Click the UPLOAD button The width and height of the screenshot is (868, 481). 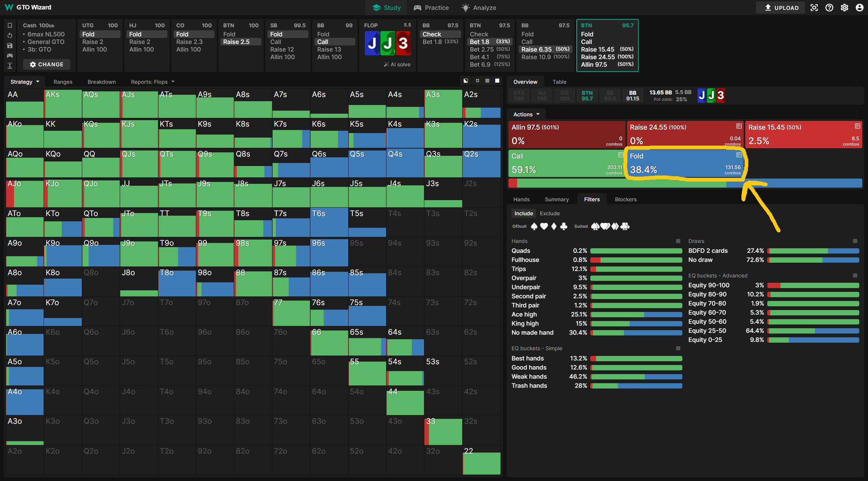click(x=781, y=8)
